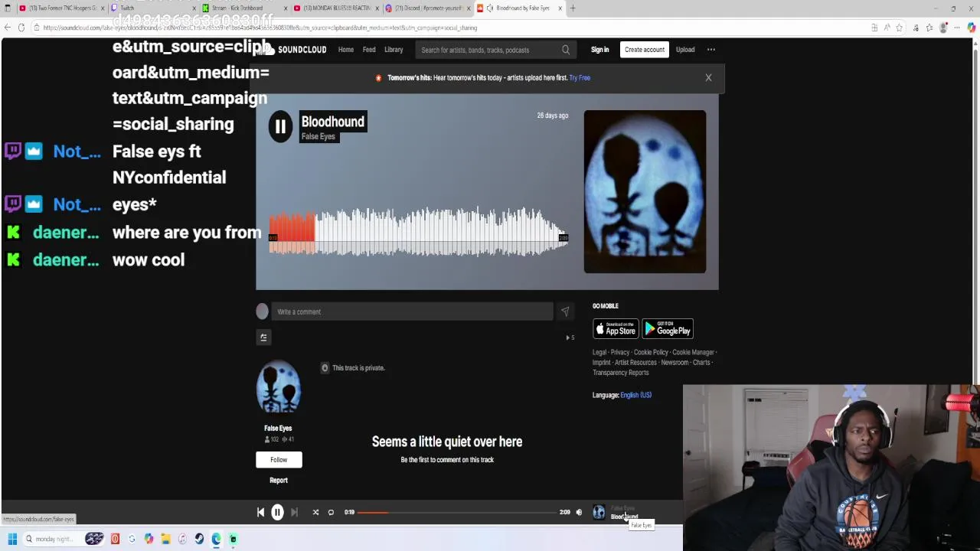980x551 pixels.
Task: Click the Create account button
Action: 645,50
